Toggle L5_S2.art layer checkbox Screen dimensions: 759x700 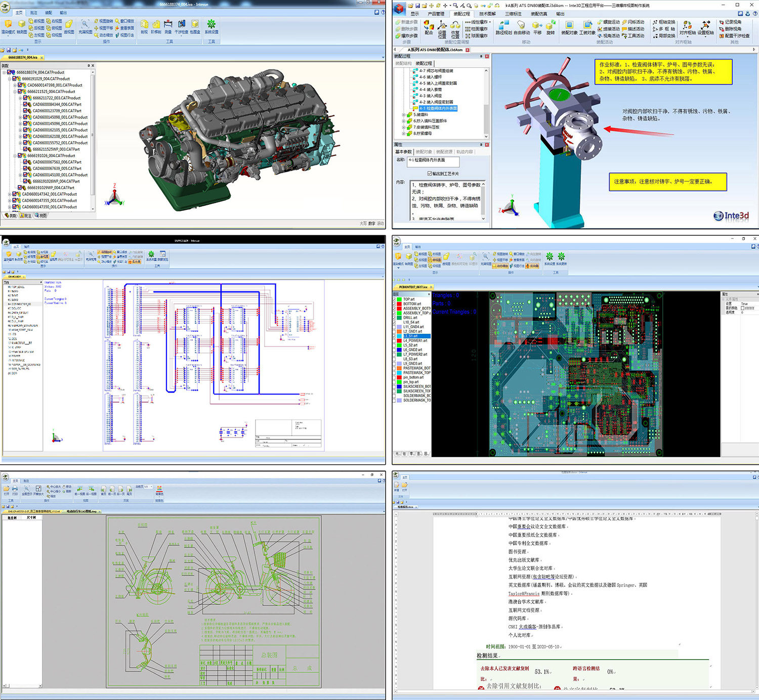(x=394, y=345)
